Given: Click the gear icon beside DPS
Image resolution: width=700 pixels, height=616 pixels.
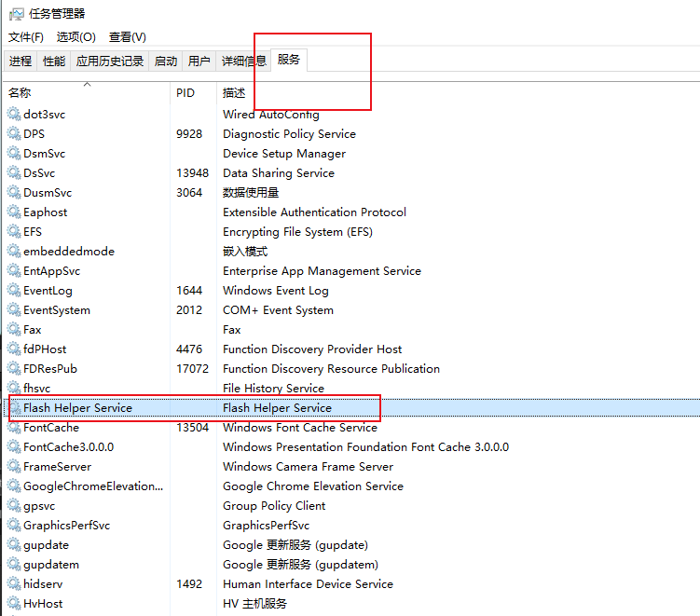Looking at the screenshot, I should tap(14, 134).
